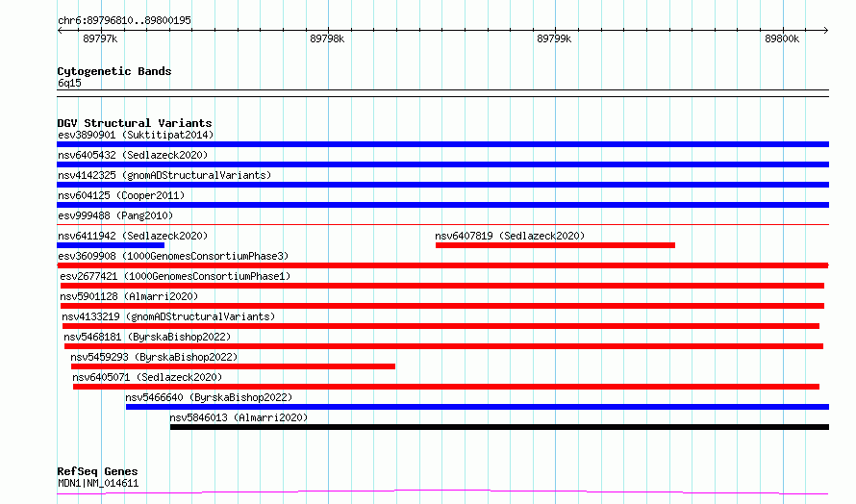Click the red bar under nsv6405071

pyautogui.click(x=446, y=387)
